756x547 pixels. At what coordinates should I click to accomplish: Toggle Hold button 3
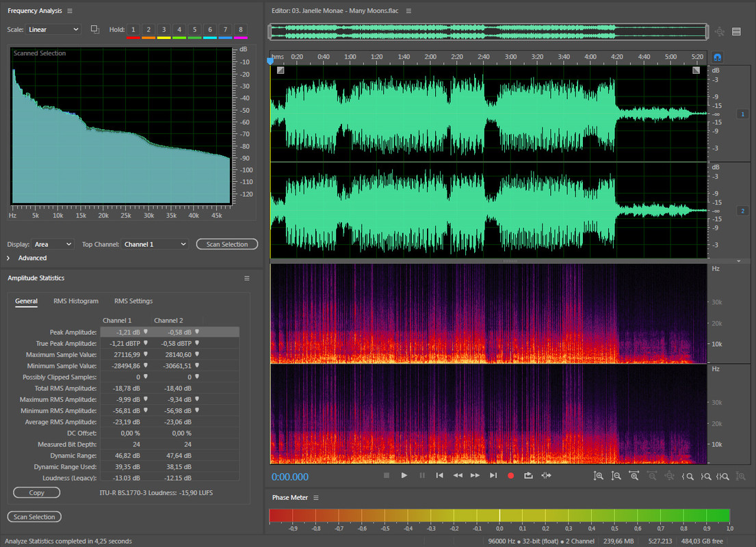pyautogui.click(x=164, y=29)
